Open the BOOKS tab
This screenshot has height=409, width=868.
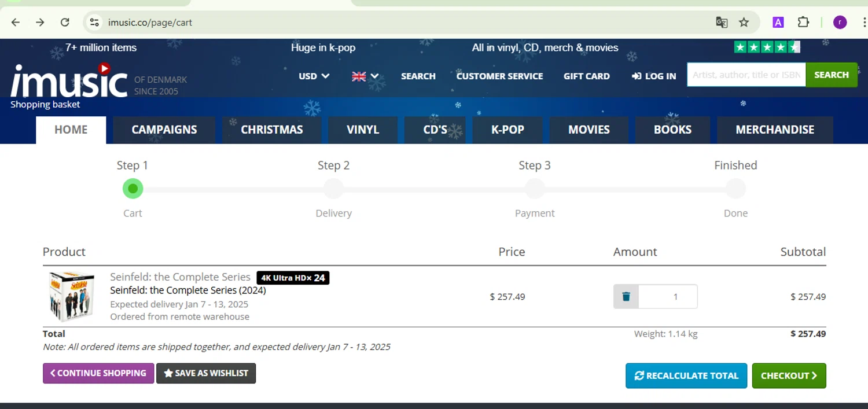tap(672, 130)
